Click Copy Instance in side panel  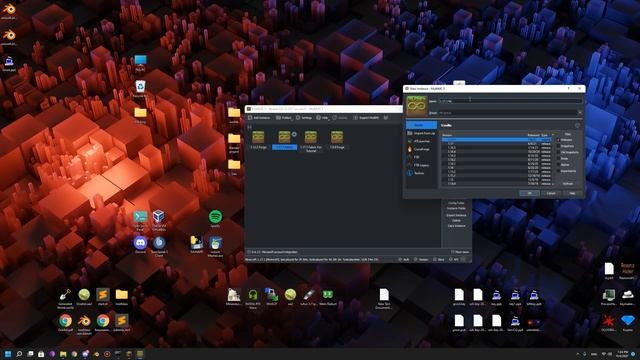click(456, 226)
